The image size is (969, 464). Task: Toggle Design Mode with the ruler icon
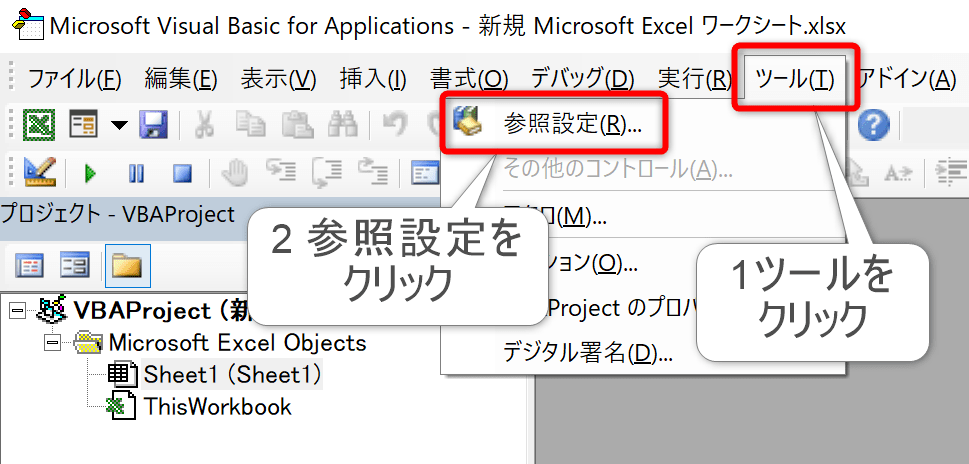click(38, 173)
